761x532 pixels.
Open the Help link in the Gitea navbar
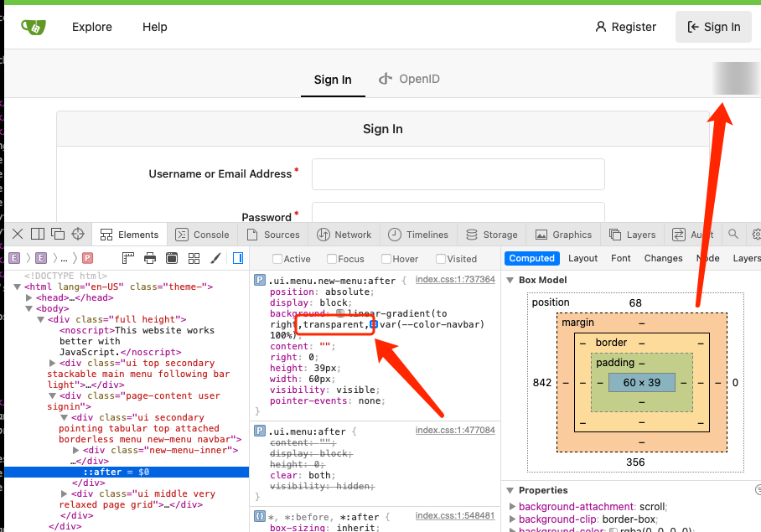[x=155, y=27]
